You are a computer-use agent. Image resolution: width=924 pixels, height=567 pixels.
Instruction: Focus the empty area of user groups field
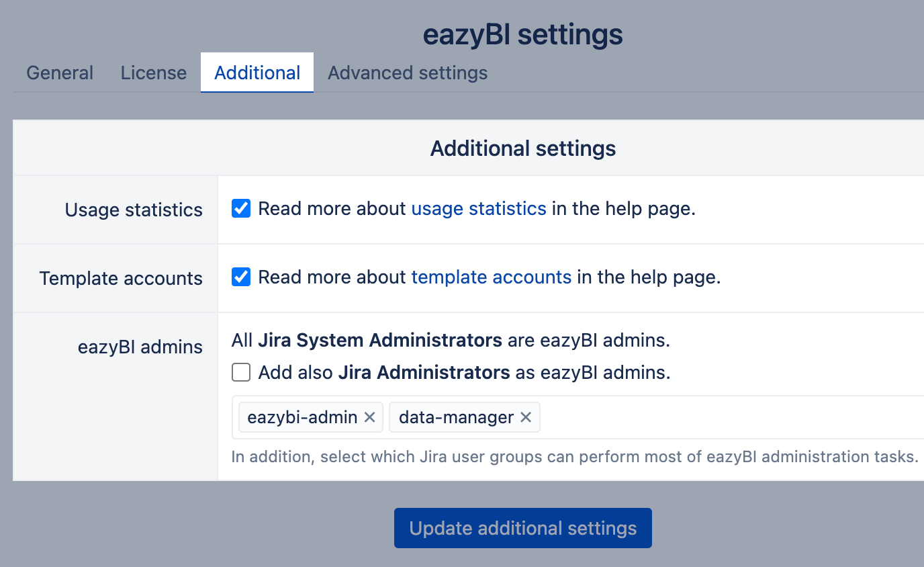point(725,417)
